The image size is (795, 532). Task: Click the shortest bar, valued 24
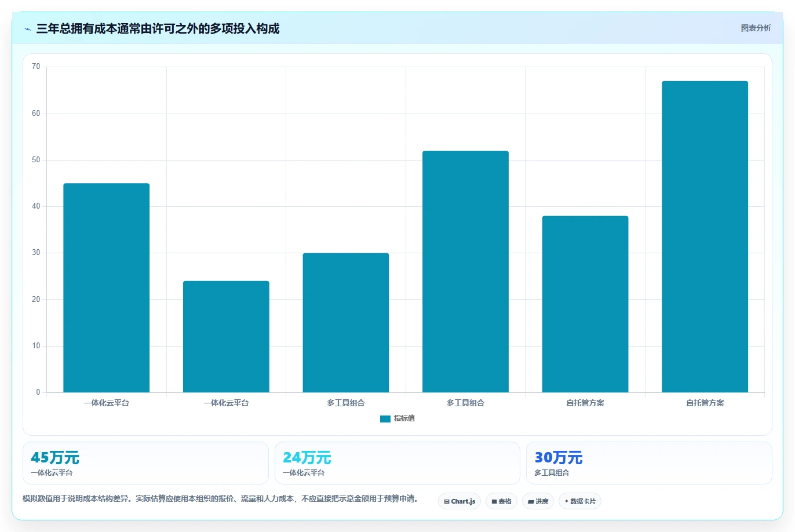click(x=226, y=337)
